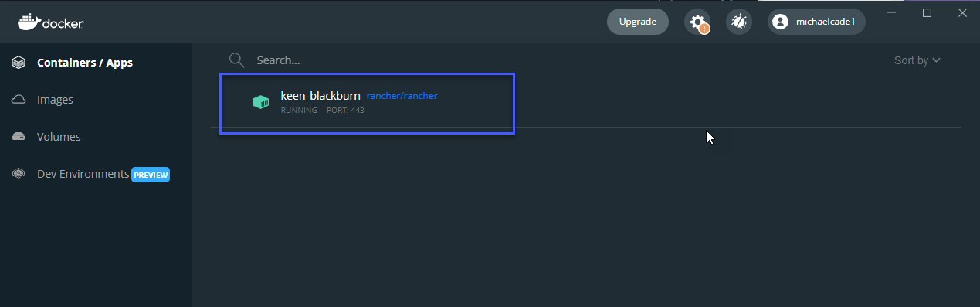Click the keen_blackburn container icon
Viewport: 980px width, 307px height.
261,102
